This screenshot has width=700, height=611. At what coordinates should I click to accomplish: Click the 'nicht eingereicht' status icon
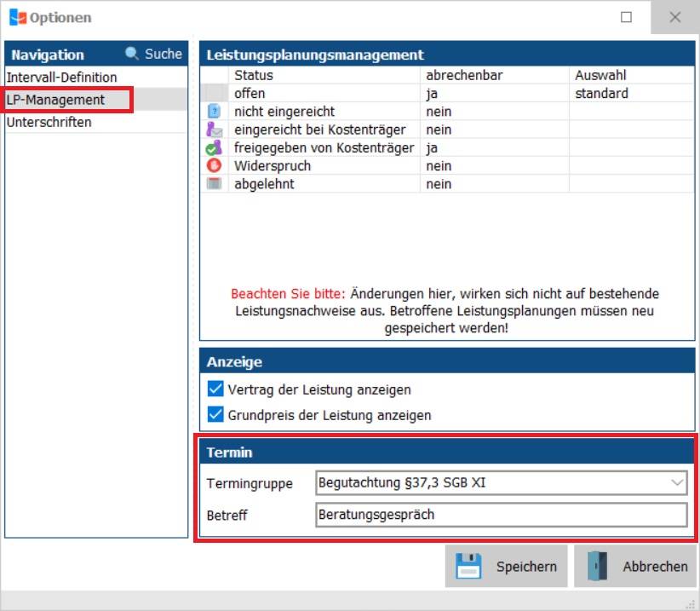[x=214, y=112]
